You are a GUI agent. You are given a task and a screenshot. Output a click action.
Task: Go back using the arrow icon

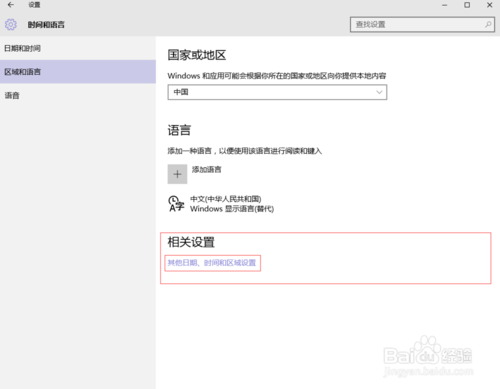[11, 5]
